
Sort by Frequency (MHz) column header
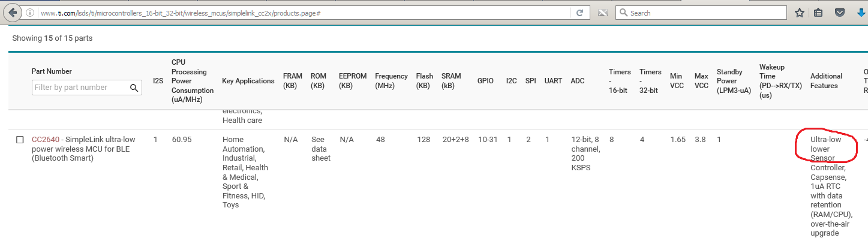[x=391, y=81]
